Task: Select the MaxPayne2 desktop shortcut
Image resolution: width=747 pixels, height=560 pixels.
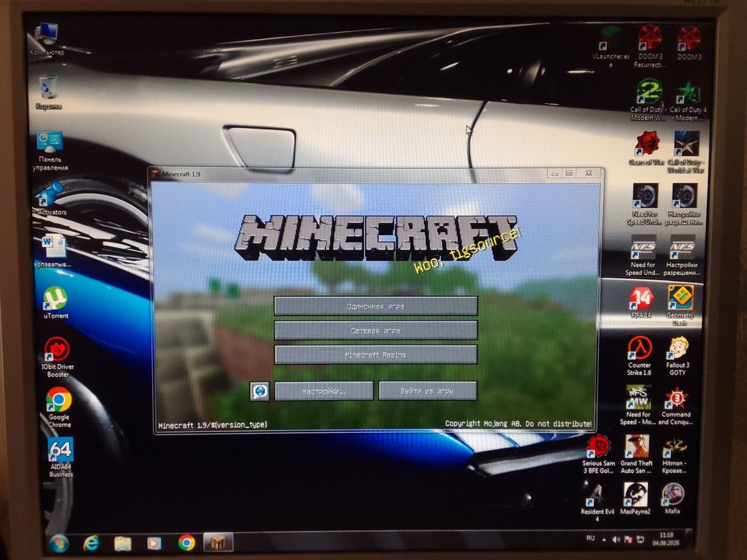Action: (636, 499)
